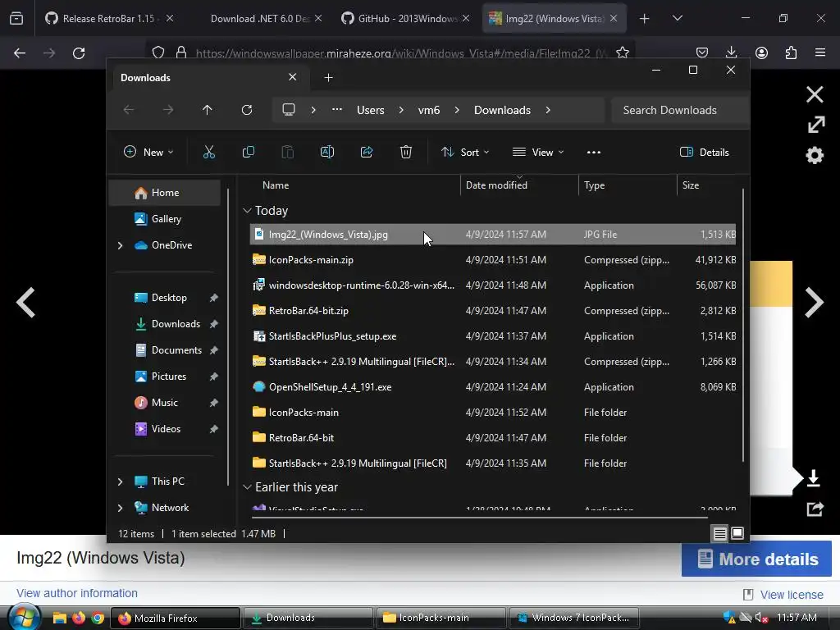Sort by Date modified column header
The width and height of the screenshot is (840, 630).
519,185
